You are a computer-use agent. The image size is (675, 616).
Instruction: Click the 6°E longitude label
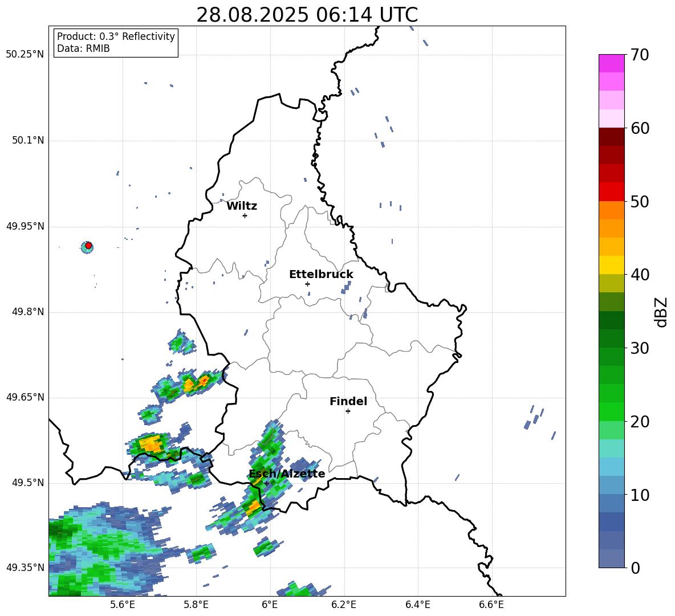pos(270,605)
